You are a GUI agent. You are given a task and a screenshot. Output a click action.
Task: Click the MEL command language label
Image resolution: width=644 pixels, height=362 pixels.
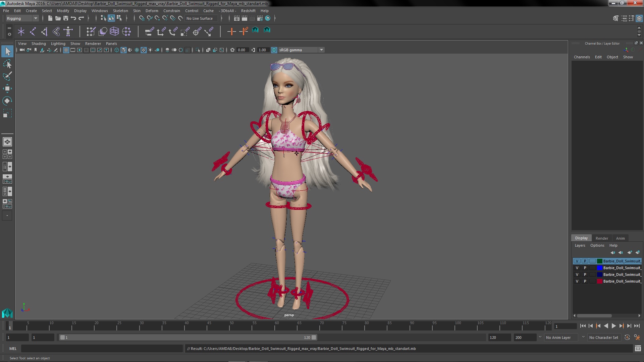click(x=13, y=349)
